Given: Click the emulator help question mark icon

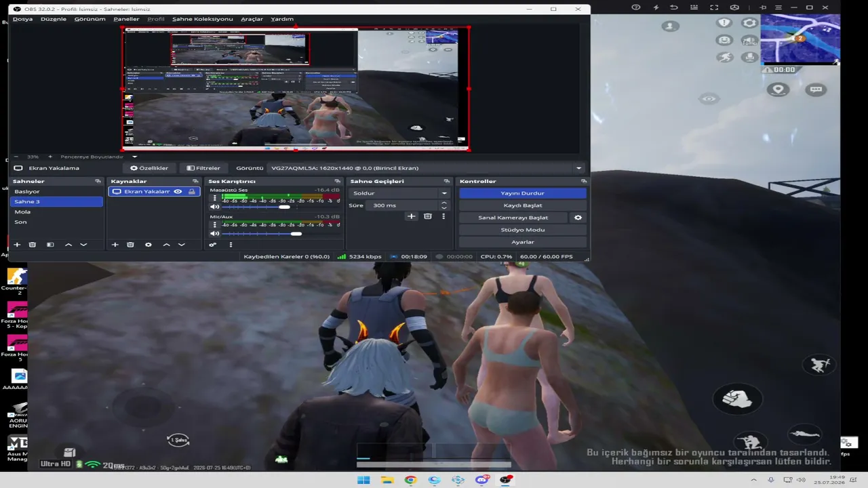Looking at the screenshot, I should [x=635, y=7].
